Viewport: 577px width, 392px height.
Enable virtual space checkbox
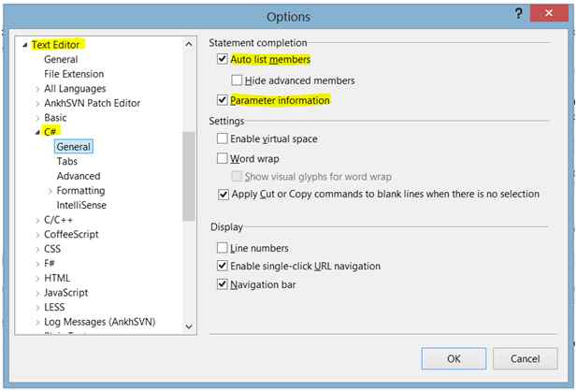pos(223,139)
